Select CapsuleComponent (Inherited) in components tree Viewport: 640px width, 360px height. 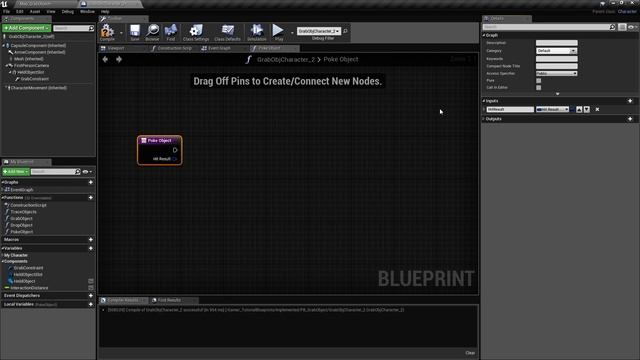click(38, 45)
